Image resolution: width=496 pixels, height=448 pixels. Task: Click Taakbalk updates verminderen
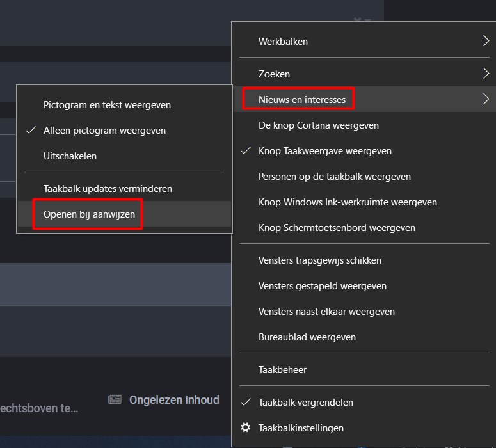coord(108,189)
